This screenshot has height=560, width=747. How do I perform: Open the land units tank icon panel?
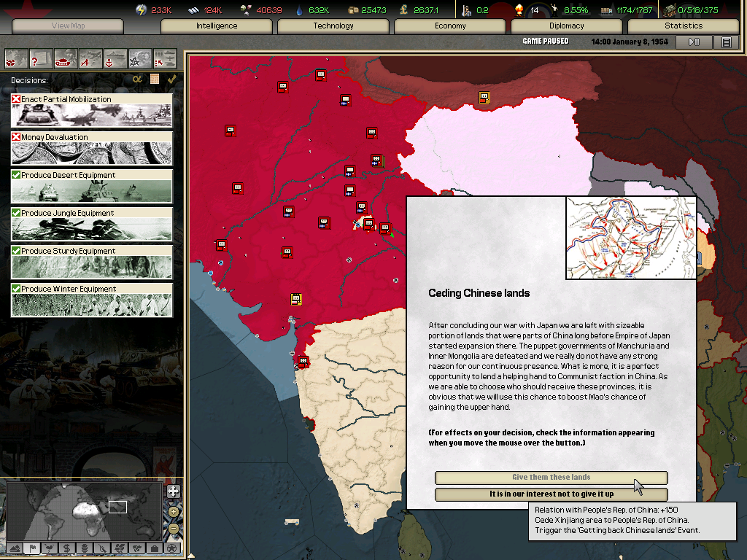[66, 58]
